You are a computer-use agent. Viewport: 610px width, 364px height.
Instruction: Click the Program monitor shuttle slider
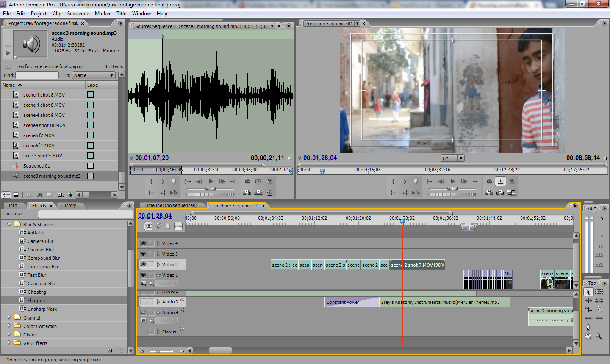[x=453, y=189]
